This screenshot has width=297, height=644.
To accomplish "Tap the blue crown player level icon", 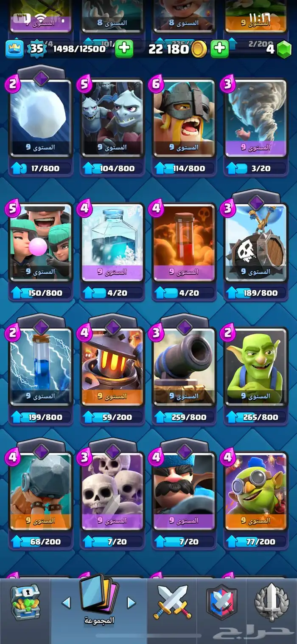I will 14,49.
